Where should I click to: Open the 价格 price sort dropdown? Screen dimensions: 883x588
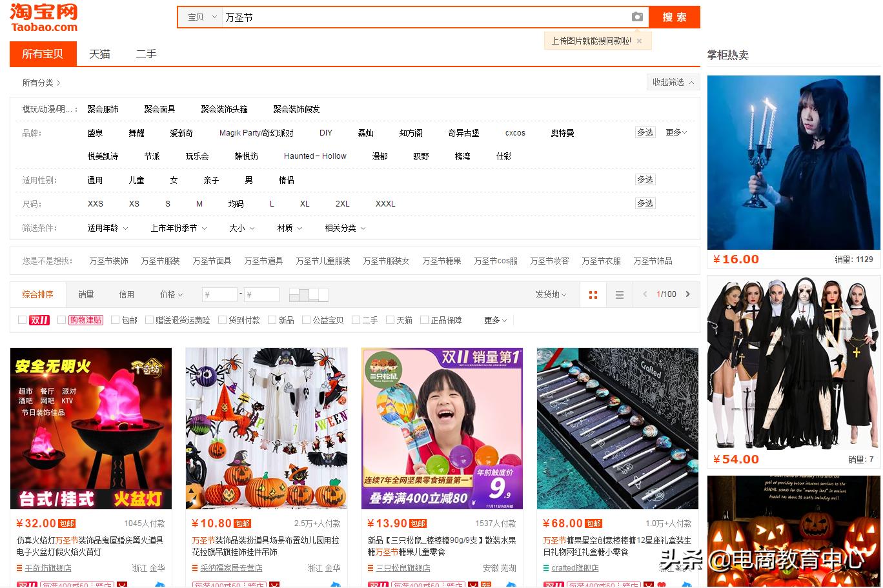click(170, 294)
